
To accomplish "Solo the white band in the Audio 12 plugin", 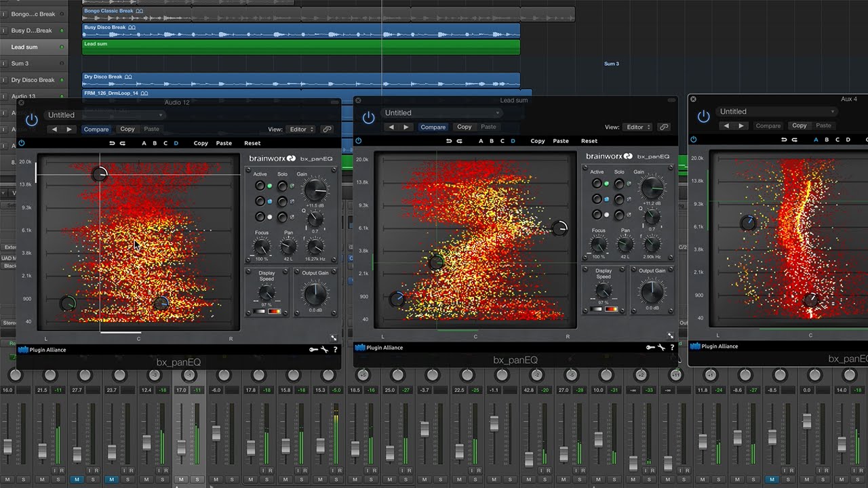I will coord(282,217).
